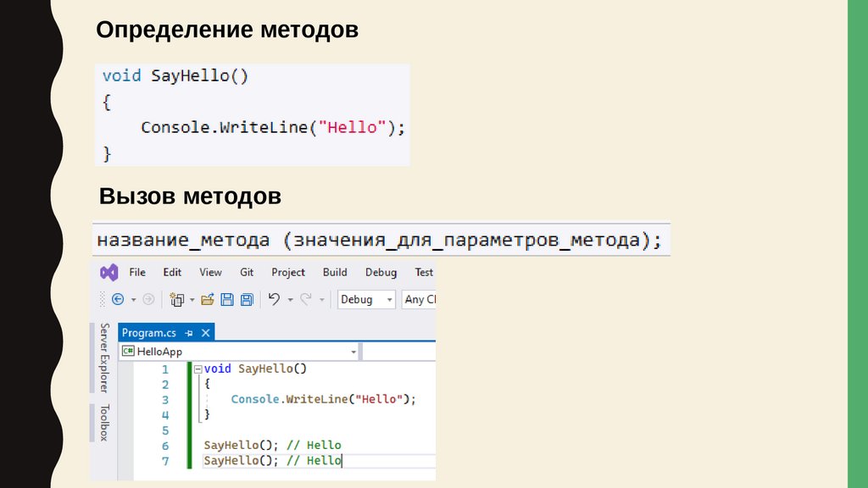Open the File menu
This screenshot has height=488, width=868.
click(137, 272)
